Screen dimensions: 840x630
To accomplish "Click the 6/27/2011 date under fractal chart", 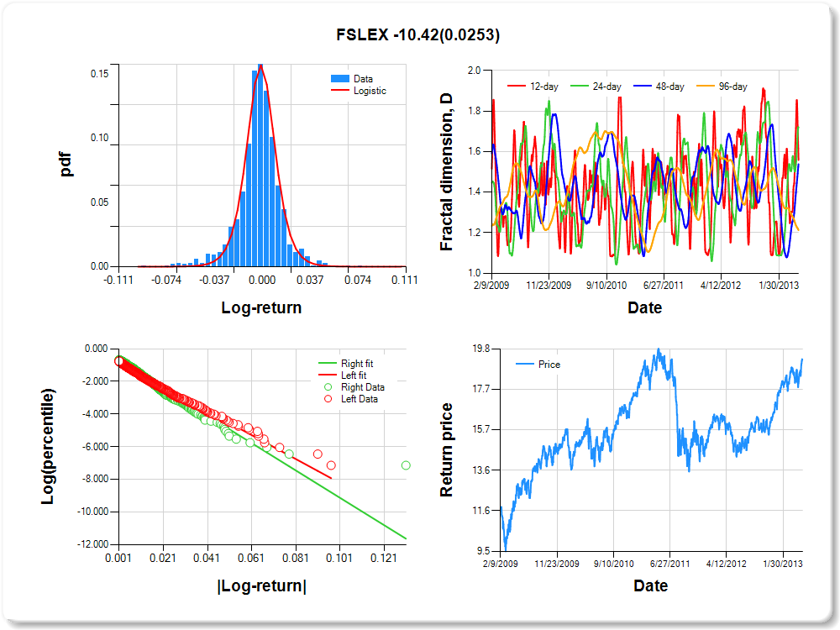I will 664,285.
